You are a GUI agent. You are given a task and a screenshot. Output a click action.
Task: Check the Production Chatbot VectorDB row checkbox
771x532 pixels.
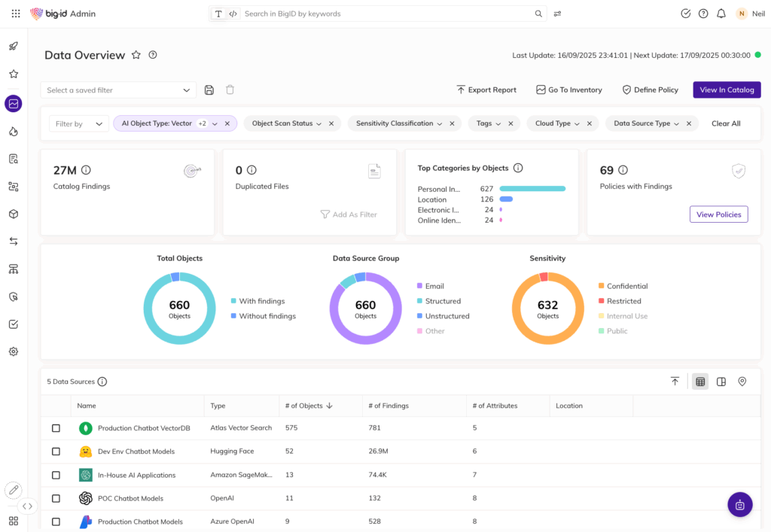(56, 428)
